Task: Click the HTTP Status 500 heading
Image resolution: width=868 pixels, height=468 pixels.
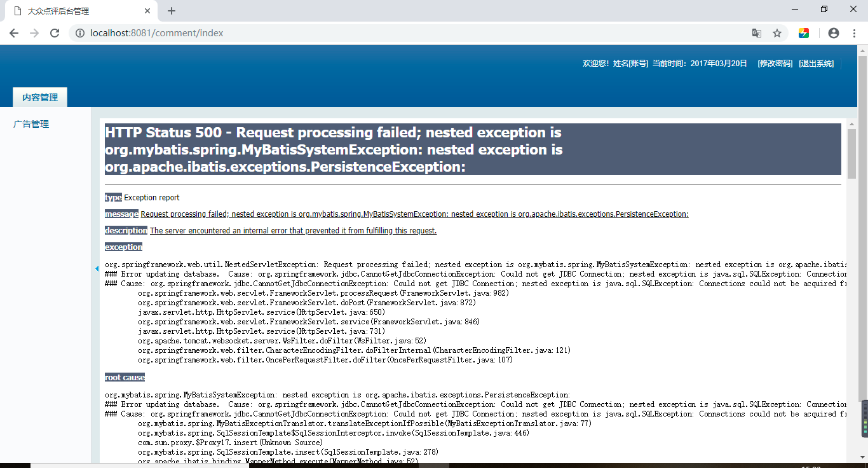Action: [473, 149]
